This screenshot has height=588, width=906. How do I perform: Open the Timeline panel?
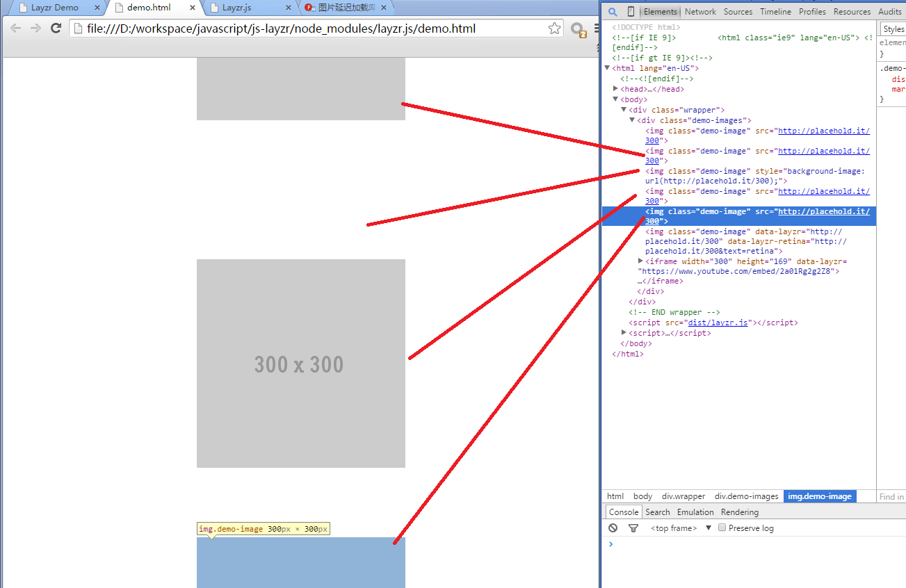[x=775, y=12]
